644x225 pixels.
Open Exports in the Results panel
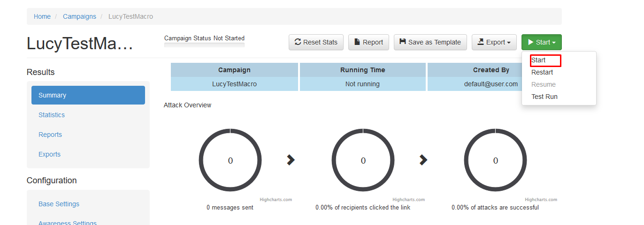49,154
